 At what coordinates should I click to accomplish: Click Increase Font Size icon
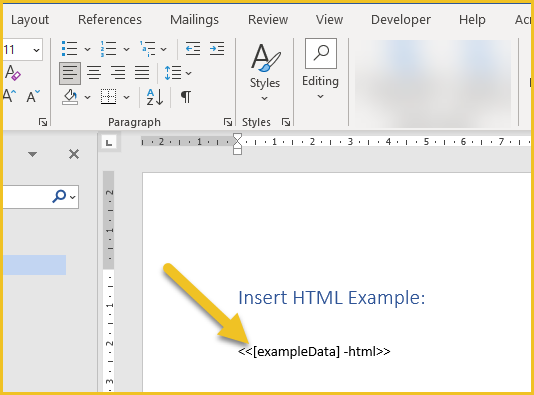(9, 97)
